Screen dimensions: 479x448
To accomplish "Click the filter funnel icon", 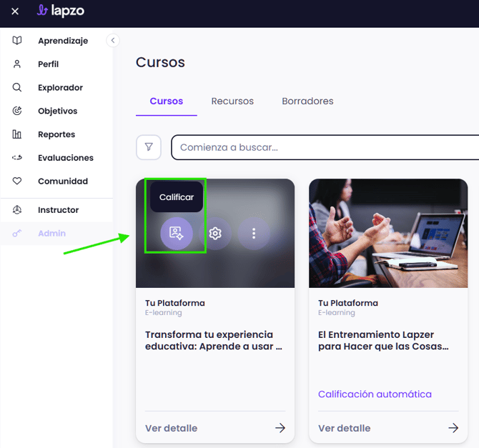I will (149, 147).
